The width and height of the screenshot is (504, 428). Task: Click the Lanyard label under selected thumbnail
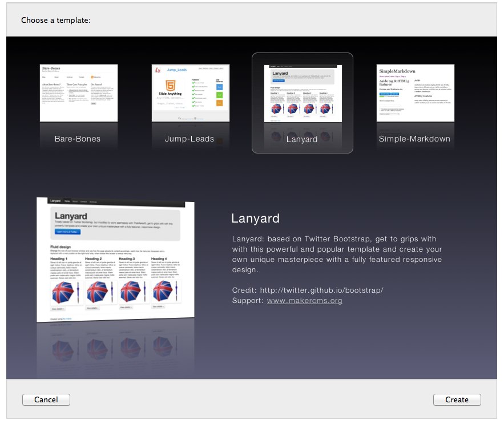pyautogui.click(x=302, y=139)
